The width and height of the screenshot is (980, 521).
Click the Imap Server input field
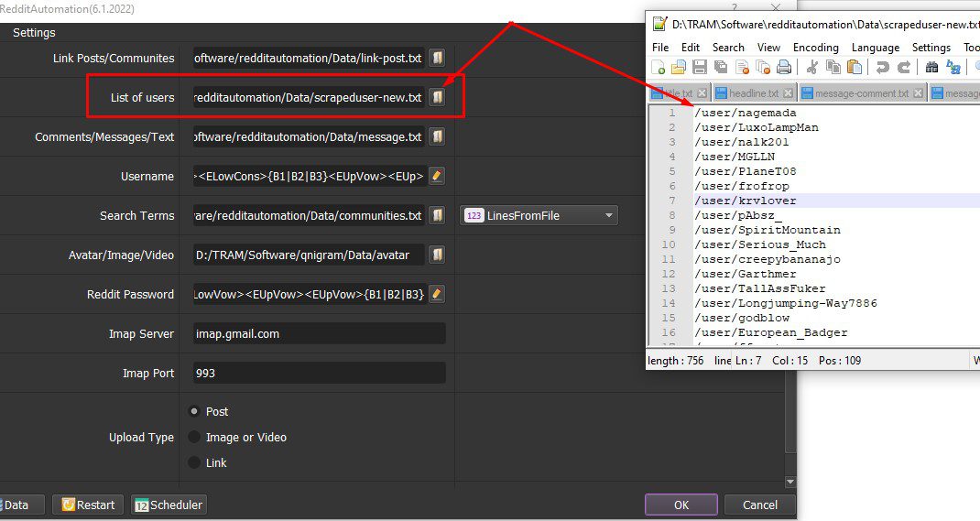(x=320, y=333)
